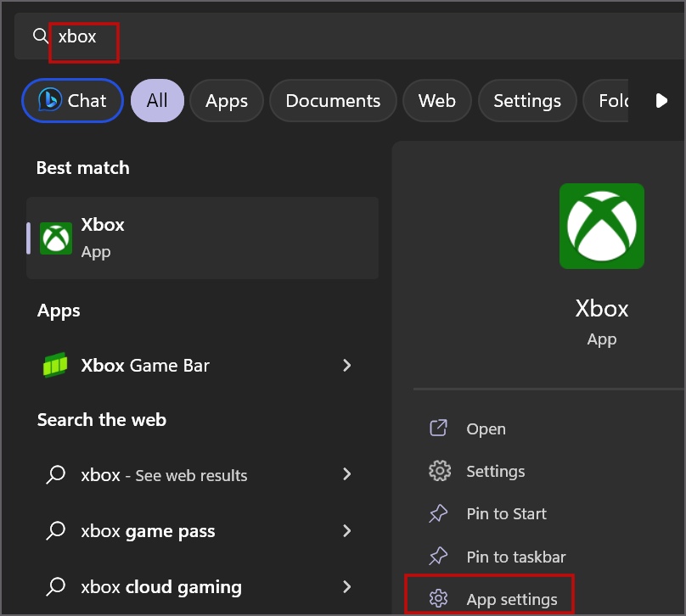Choose the Settings filter tab

point(526,100)
